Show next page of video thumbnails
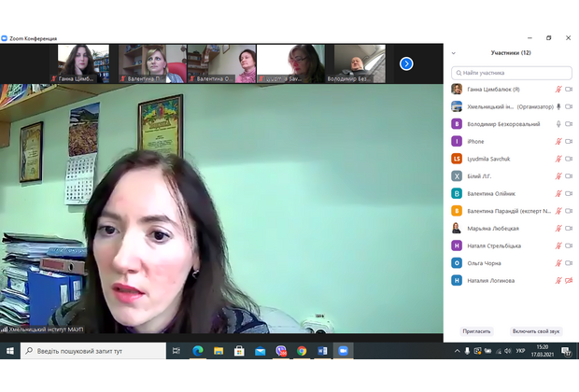 click(406, 63)
